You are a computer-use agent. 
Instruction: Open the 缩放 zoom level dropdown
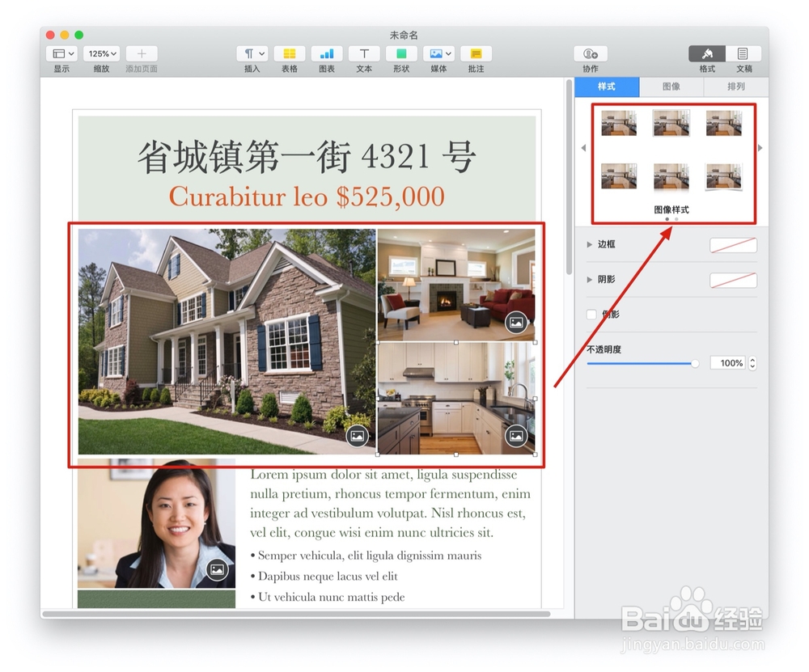point(100,53)
